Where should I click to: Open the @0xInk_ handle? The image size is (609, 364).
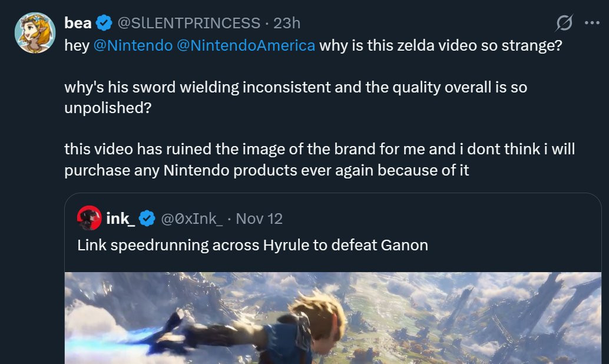(192, 219)
